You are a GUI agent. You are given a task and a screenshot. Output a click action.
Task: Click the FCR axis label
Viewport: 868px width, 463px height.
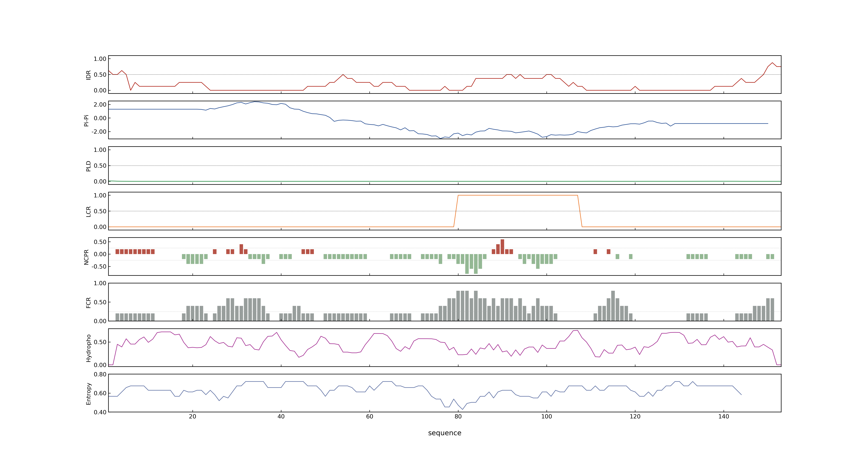88,302
